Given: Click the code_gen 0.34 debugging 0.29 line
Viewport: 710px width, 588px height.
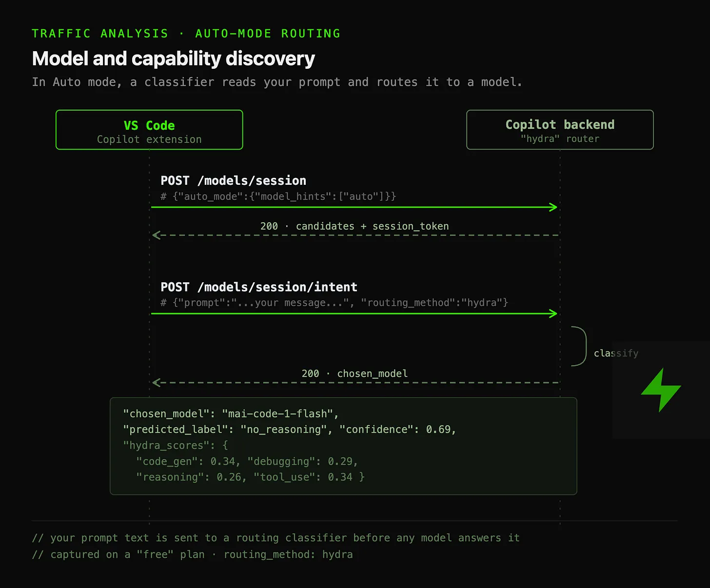Looking at the screenshot, I should (247, 461).
